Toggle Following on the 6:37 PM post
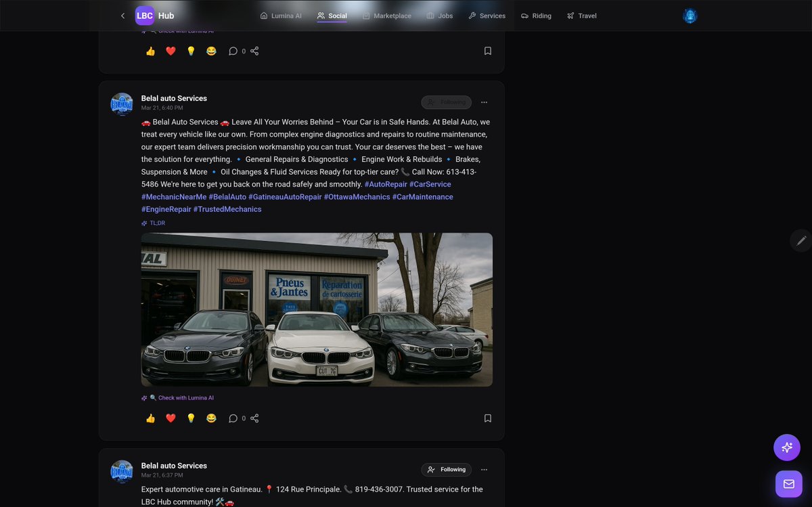Viewport: 812px width, 507px height. 446,470
